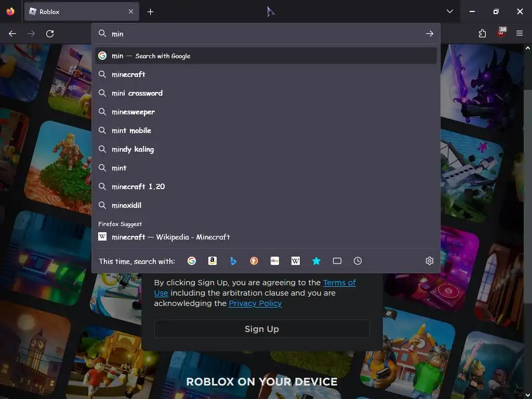
Task: Minimize the Firefox window
Action: [472, 11]
